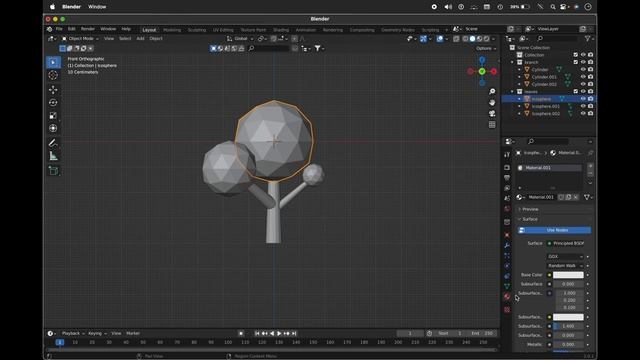This screenshot has width=640, height=360.
Task: Activate the Select Box tool
Action: [x=53, y=62]
